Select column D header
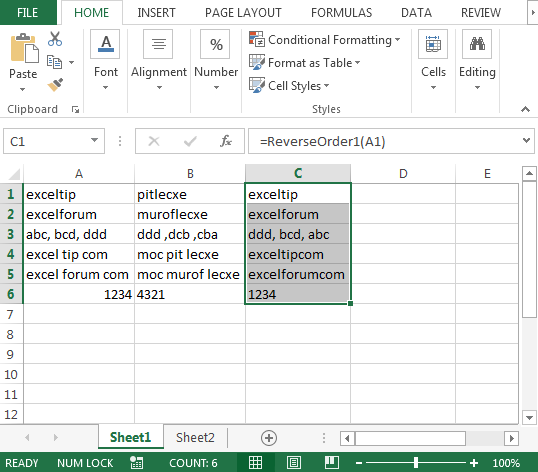Viewport: 538px width, 472px height. pos(403,174)
